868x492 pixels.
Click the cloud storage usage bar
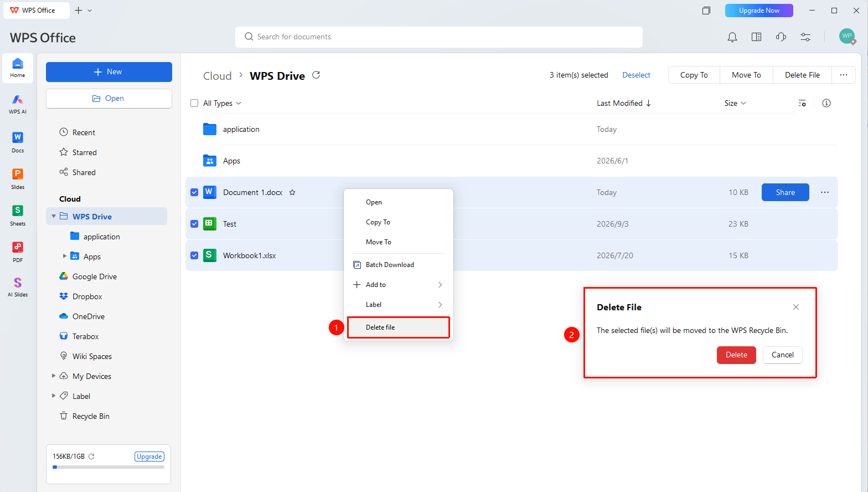click(x=108, y=467)
